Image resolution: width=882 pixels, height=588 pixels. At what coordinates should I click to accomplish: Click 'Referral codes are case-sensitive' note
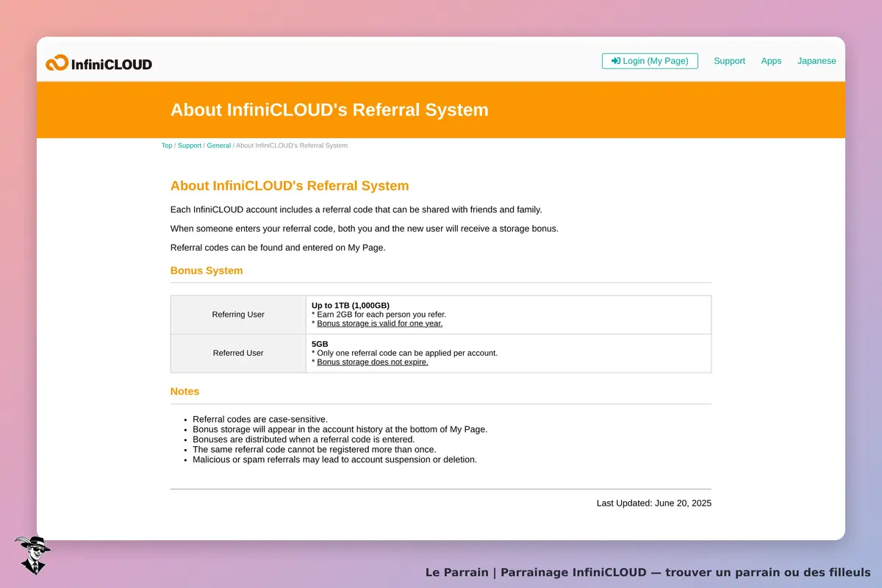[260, 420]
